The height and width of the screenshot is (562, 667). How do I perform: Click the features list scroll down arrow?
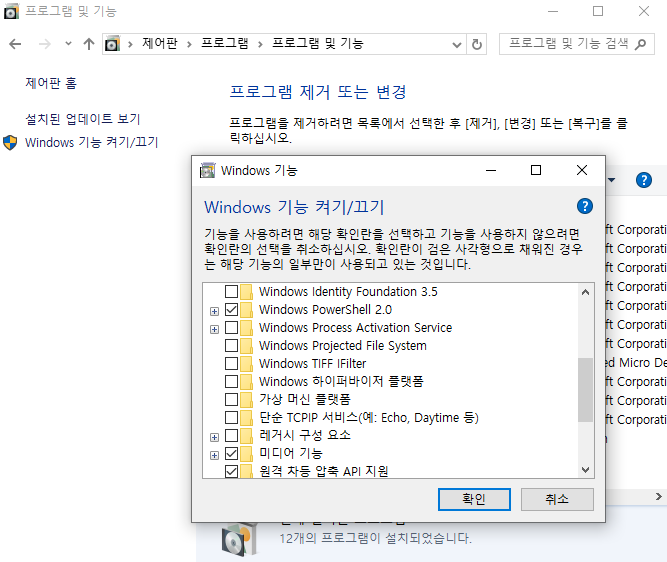[585, 470]
